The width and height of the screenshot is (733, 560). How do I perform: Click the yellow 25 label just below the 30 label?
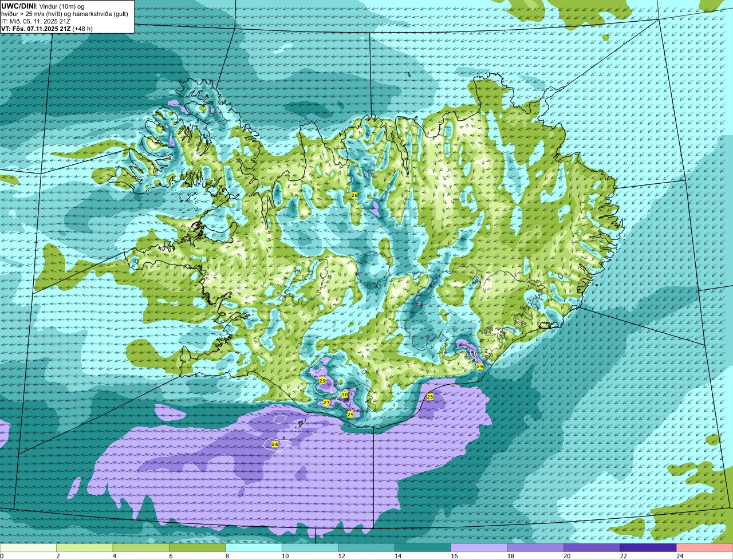tap(350, 414)
